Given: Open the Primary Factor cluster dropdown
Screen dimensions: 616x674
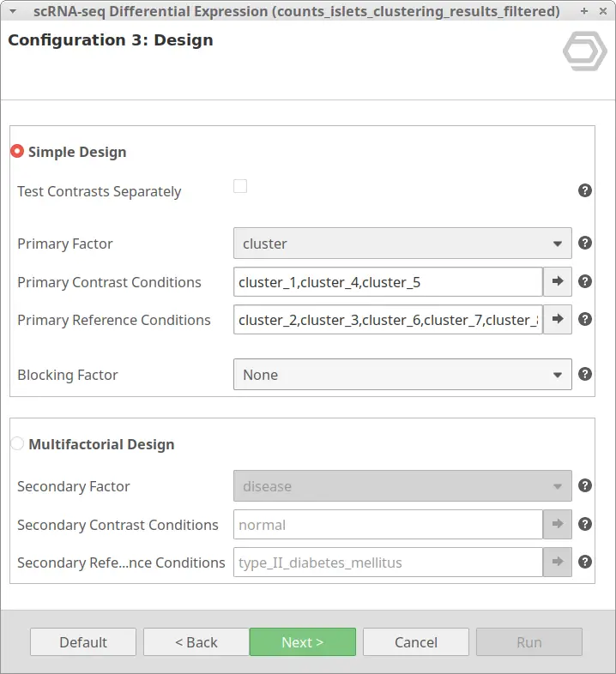Looking at the screenshot, I should click(x=402, y=244).
